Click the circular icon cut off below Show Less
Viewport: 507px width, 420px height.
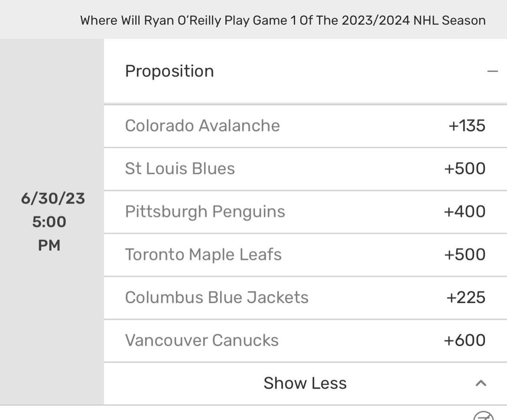(484, 416)
